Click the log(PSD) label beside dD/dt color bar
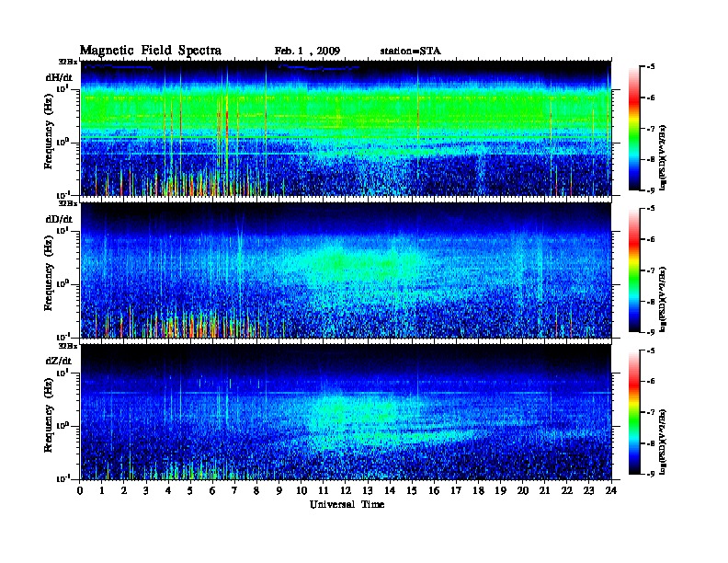Image resolution: width=728 pixels, height=563 pixels. pyautogui.click(x=663, y=299)
